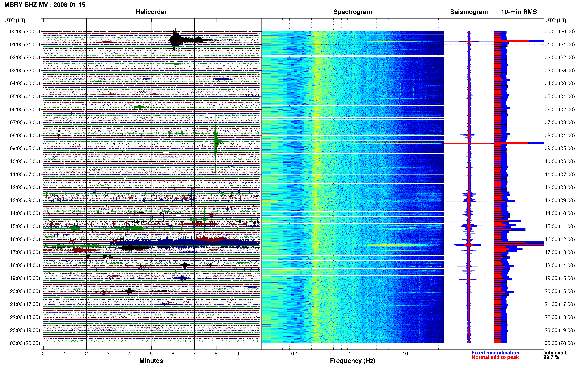Click the Frequency (Hz) axis title

coord(352,361)
